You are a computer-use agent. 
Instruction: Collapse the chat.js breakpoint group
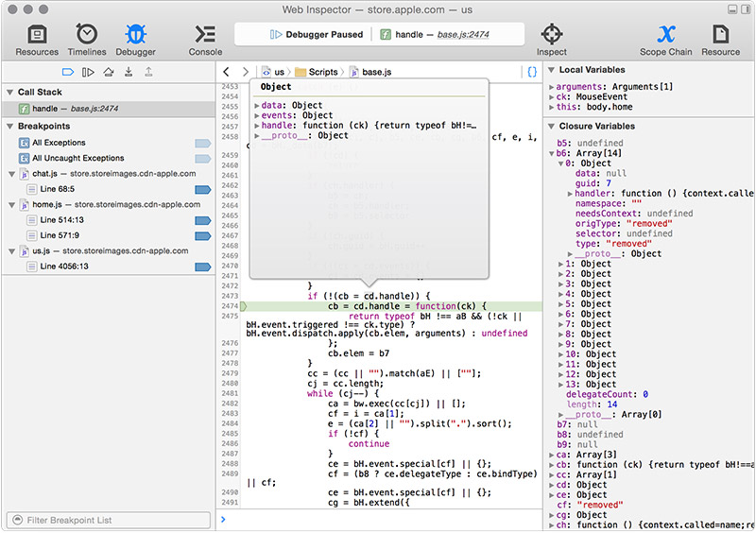[x=12, y=174]
